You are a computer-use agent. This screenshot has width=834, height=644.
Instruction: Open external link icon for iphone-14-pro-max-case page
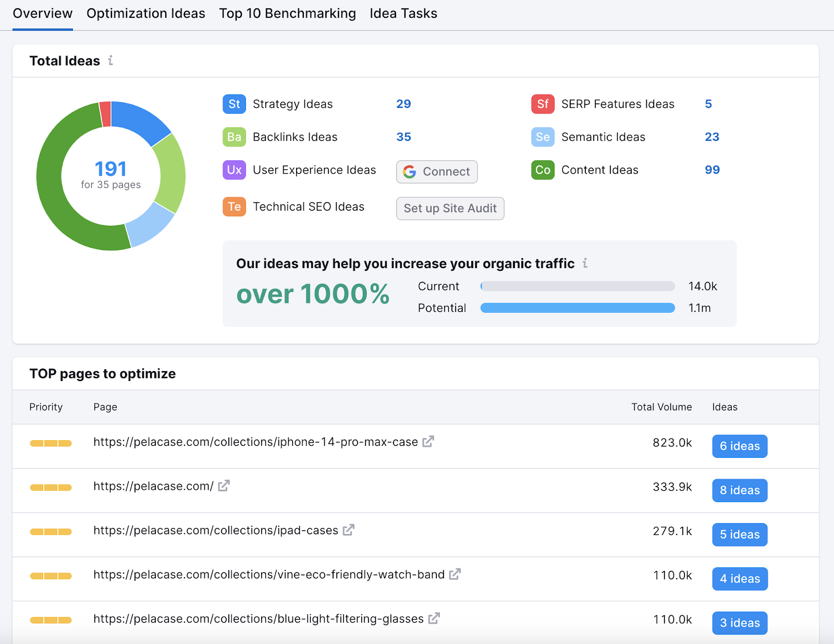(x=428, y=442)
